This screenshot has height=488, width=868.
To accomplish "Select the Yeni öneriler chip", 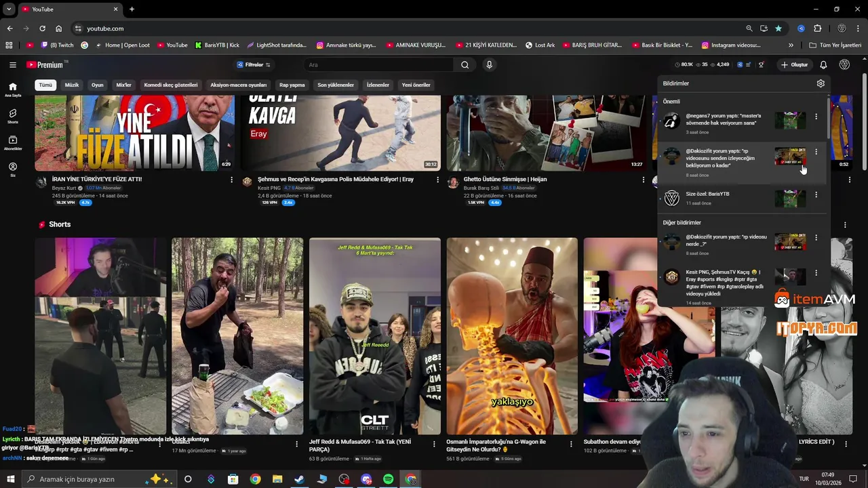I will pyautogui.click(x=416, y=85).
